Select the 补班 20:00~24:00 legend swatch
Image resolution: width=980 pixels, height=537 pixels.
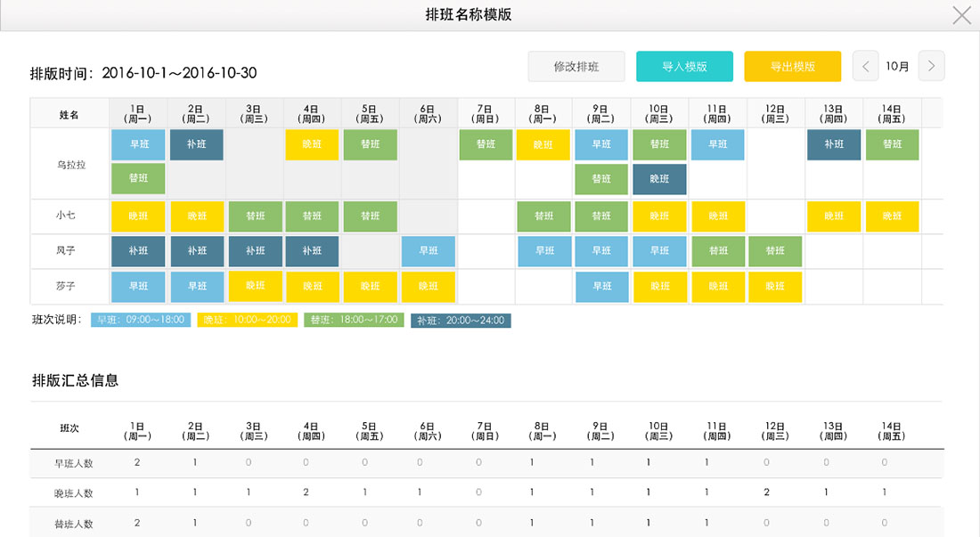pyautogui.click(x=461, y=321)
